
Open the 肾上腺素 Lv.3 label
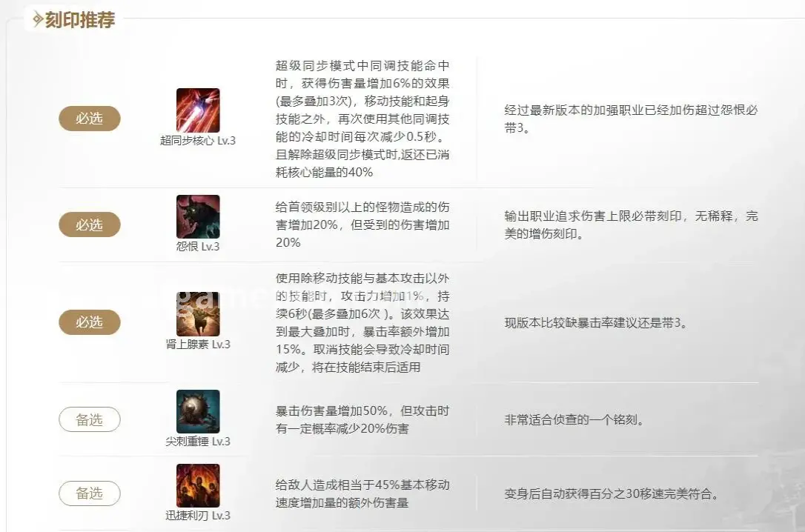198,345
